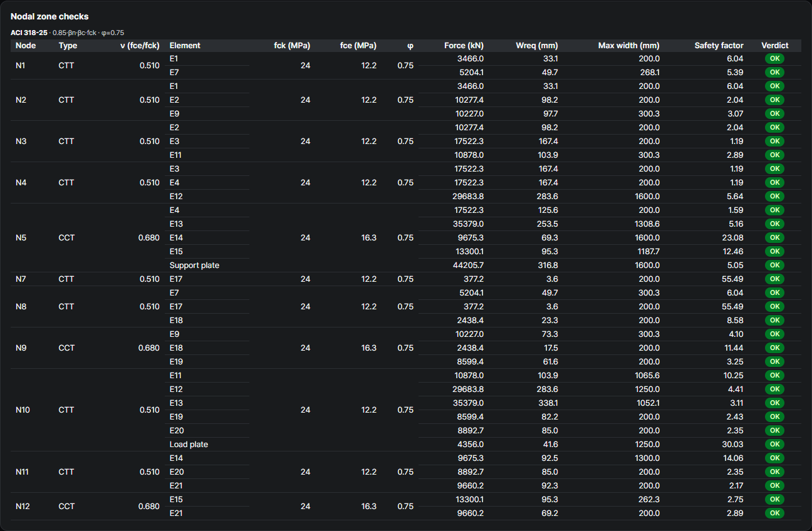Click the OK verdict in the Load plate row
812x531 pixels.
[774, 445]
